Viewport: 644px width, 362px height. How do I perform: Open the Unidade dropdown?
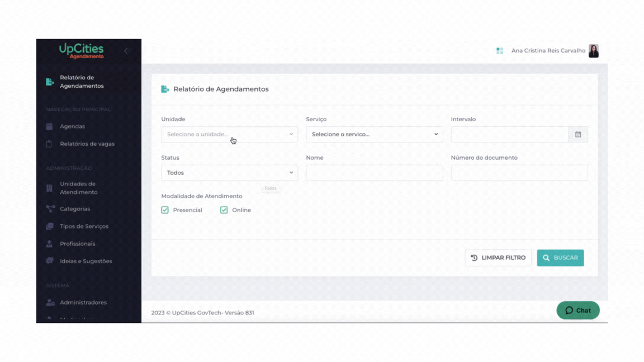click(230, 135)
